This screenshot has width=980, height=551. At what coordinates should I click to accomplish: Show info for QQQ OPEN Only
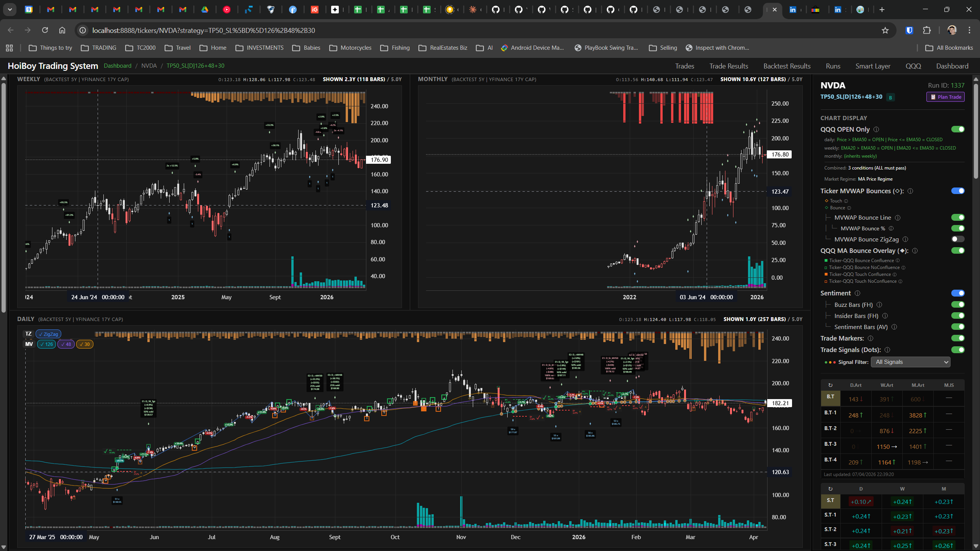click(876, 129)
